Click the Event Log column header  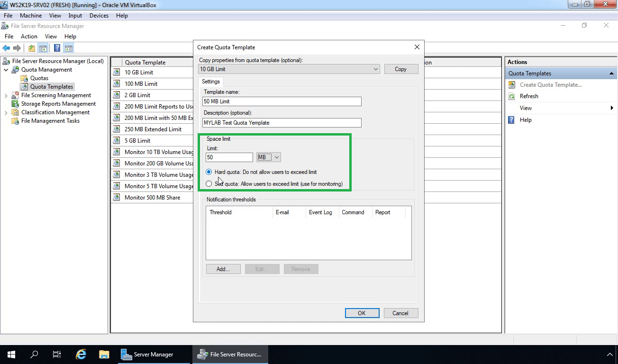[x=322, y=212]
